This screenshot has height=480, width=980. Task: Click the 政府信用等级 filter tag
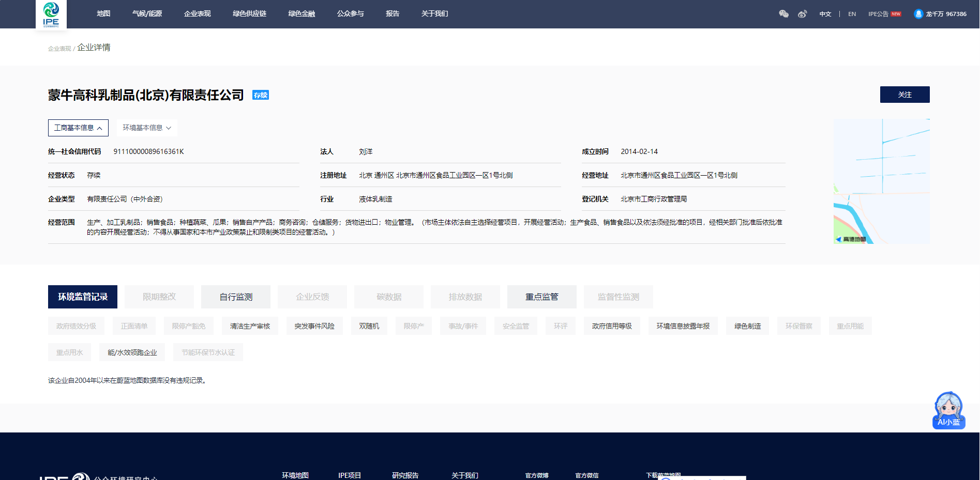pyautogui.click(x=612, y=326)
